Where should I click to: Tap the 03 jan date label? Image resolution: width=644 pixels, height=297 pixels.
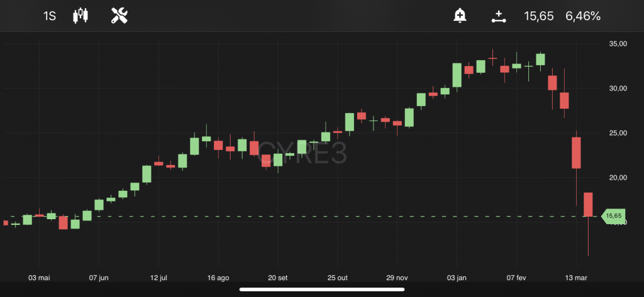pos(457,278)
